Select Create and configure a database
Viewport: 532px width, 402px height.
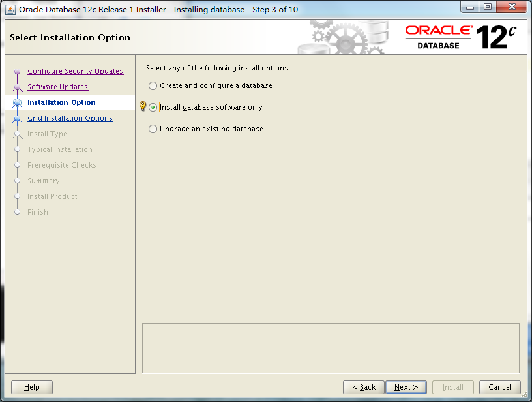(x=153, y=85)
